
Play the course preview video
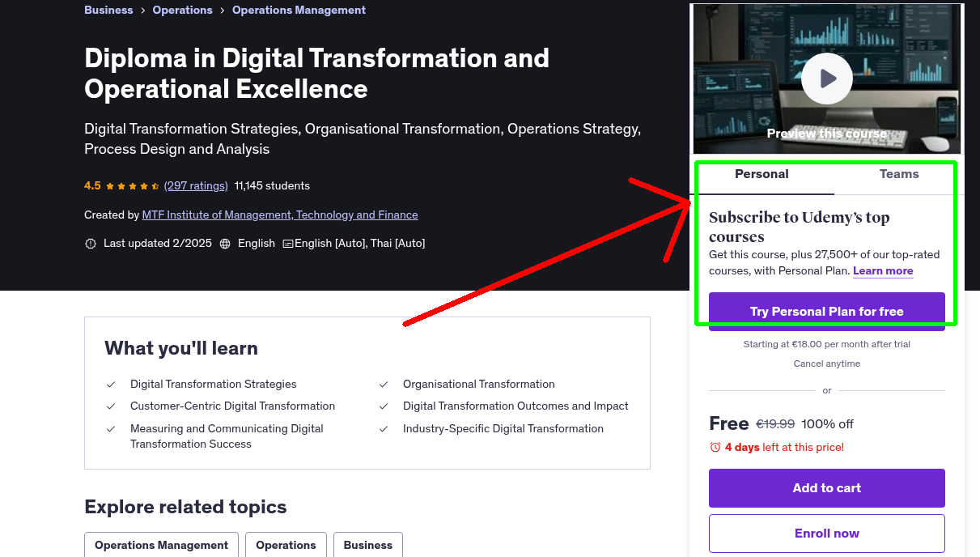[x=827, y=79]
